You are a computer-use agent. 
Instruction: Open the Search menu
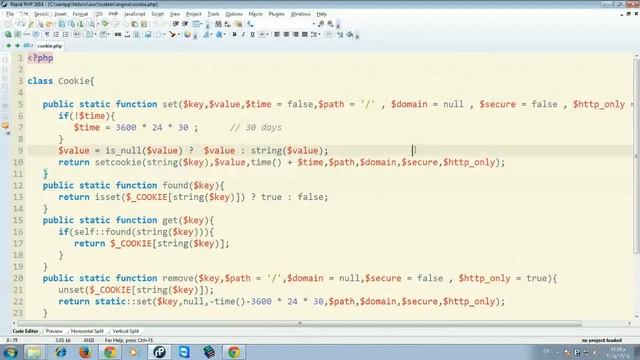click(x=41, y=14)
